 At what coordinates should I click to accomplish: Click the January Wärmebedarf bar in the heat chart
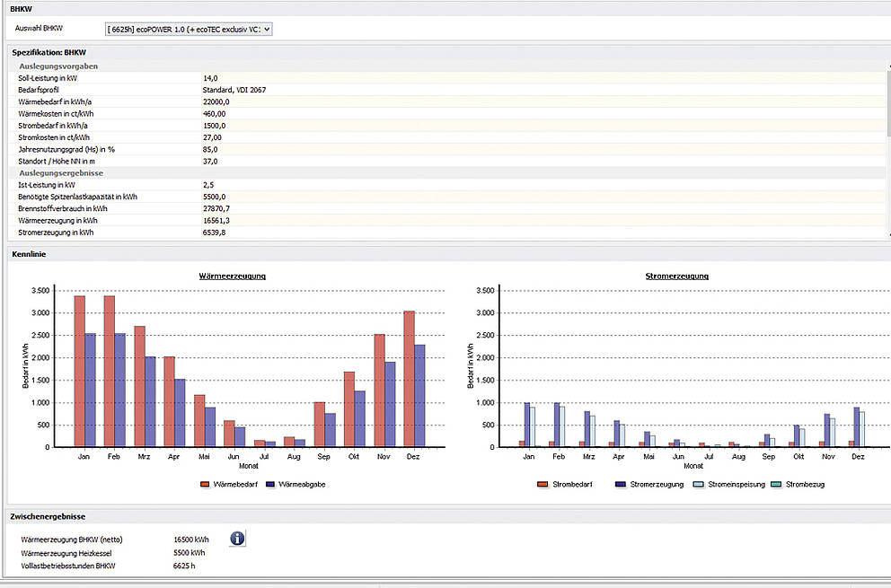coord(79,370)
